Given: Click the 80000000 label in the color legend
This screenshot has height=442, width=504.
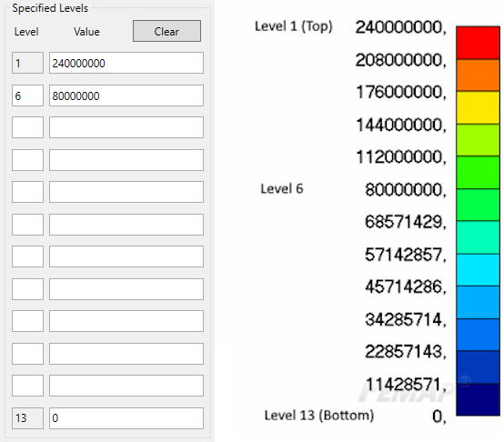Looking at the screenshot, I should pyautogui.click(x=406, y=190).
